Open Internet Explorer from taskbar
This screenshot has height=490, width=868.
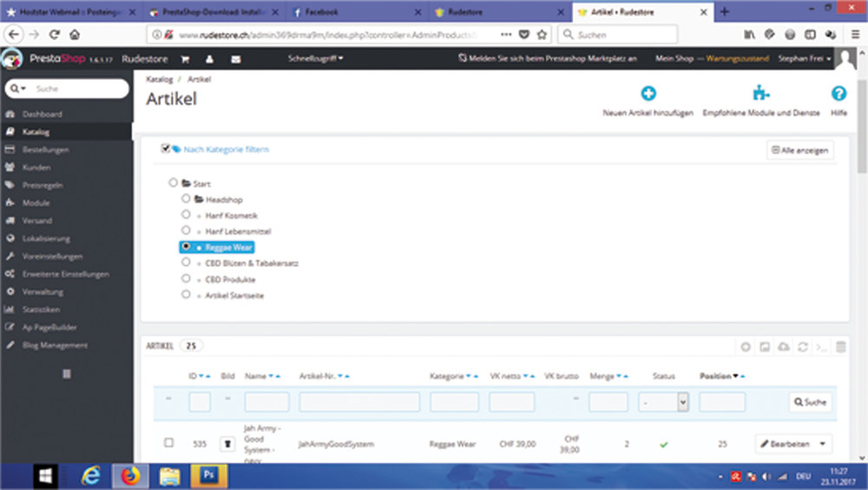point(91,476)
